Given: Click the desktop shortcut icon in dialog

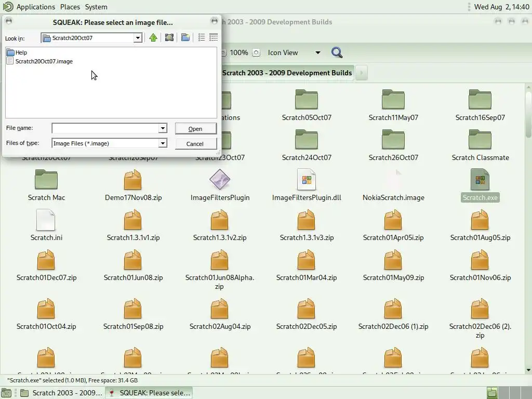Looking at the screenshot, I should 169,37.
